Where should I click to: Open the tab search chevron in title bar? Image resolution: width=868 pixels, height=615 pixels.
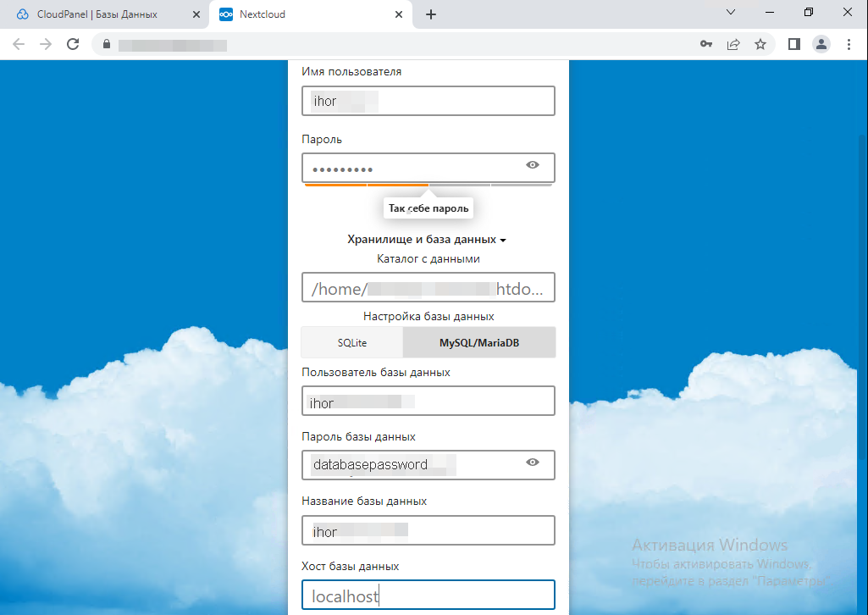click(731, 13)
